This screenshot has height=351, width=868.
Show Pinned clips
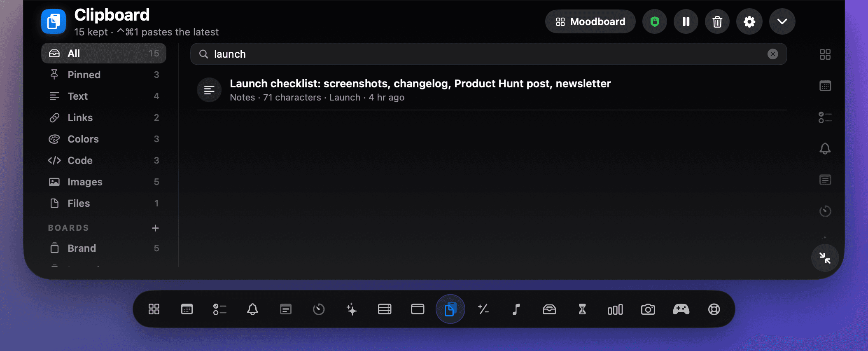[104, 75]
